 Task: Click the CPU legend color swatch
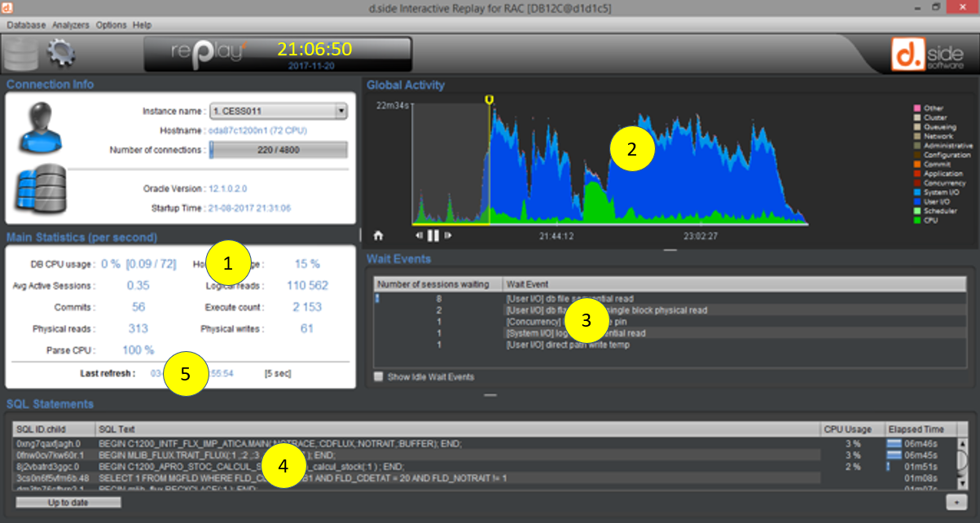tap(917, 220)
